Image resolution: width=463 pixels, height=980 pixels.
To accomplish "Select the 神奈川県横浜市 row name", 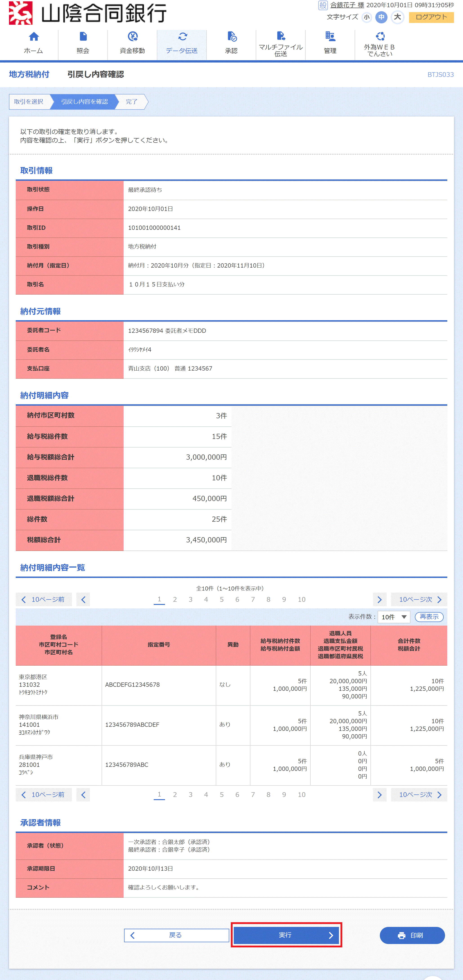I will pos(39,717).
